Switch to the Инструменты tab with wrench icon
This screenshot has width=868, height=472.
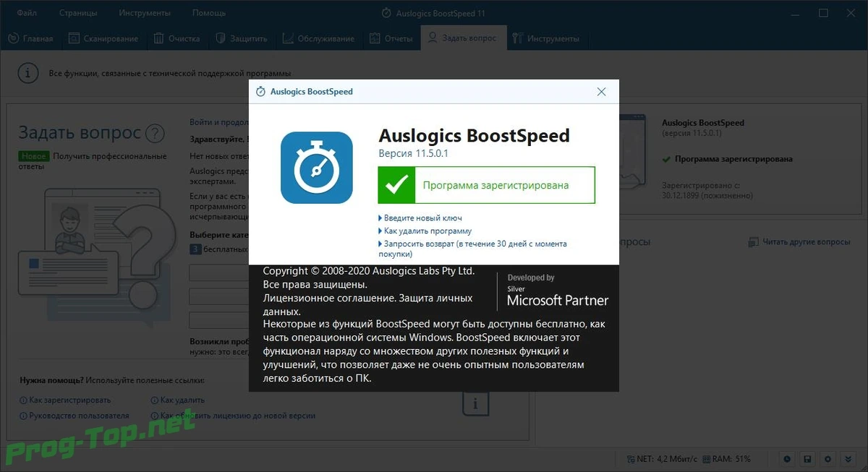(x=545, y=38)
